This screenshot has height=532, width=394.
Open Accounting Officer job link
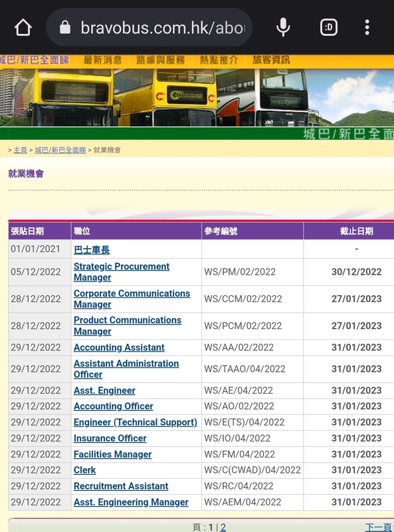[113, 406]
